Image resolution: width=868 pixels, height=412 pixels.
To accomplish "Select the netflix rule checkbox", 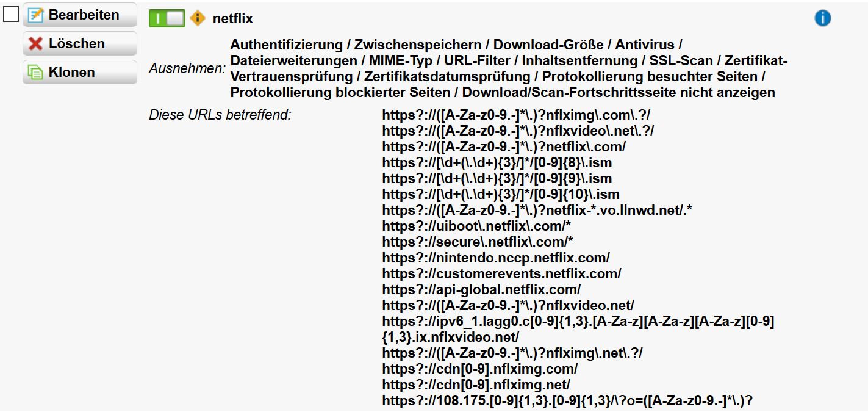I will click(11, 15).
